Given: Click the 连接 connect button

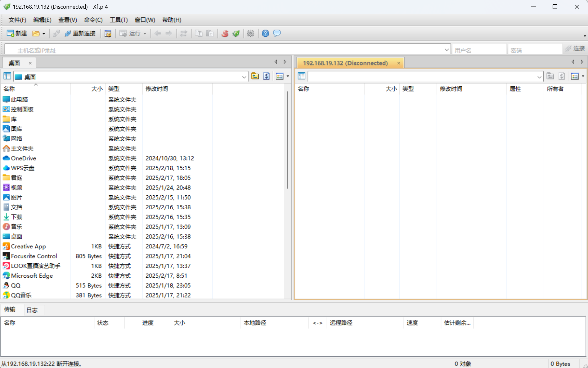Looking at the screenshot, I should 575,48.
